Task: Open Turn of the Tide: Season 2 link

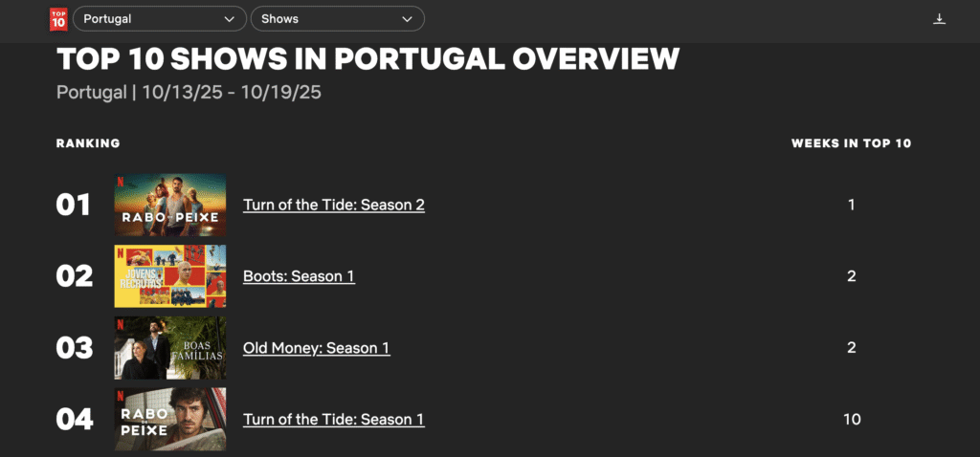Action: [x=333, y=205]
